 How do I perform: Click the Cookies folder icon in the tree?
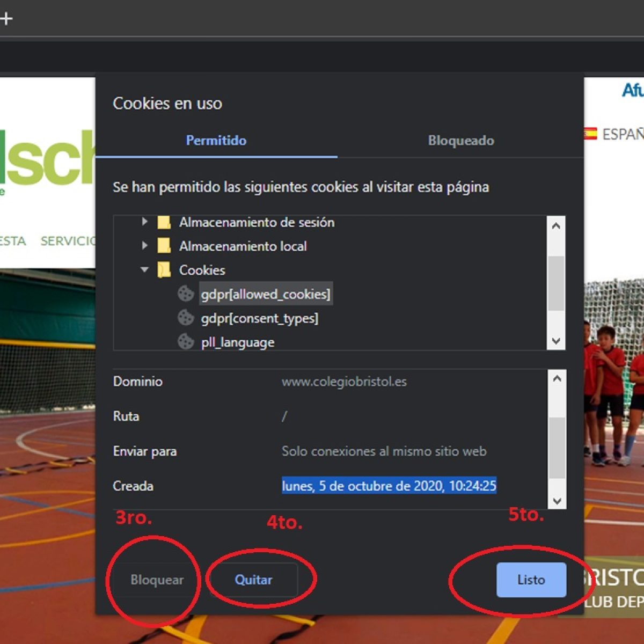[x=164, y=270]
